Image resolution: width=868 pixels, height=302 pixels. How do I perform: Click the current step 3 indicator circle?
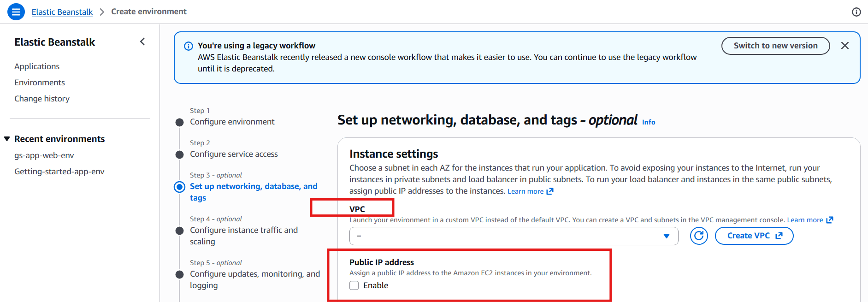[x=180, y=187]
